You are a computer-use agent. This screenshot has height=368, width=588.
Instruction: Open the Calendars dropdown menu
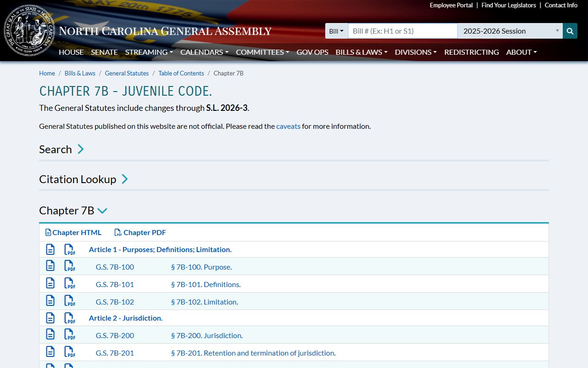pyautogui.click(x=204, y=52)
